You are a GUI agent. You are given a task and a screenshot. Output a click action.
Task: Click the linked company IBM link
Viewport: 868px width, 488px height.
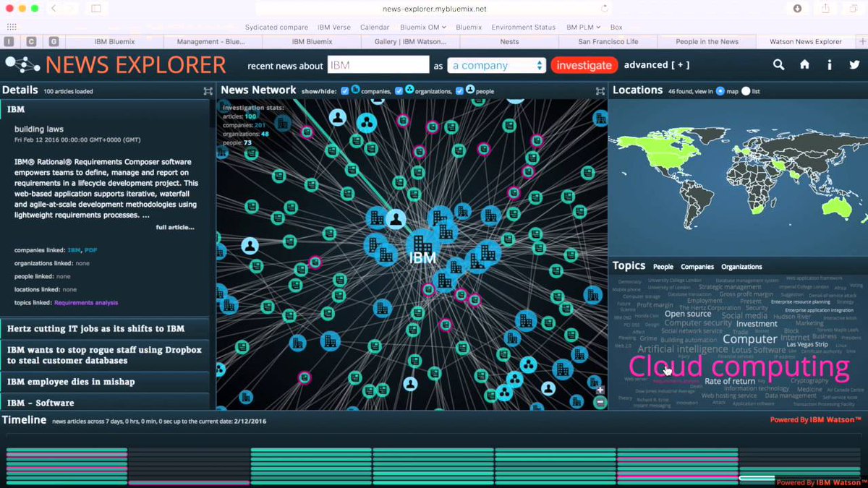[74, 250]
